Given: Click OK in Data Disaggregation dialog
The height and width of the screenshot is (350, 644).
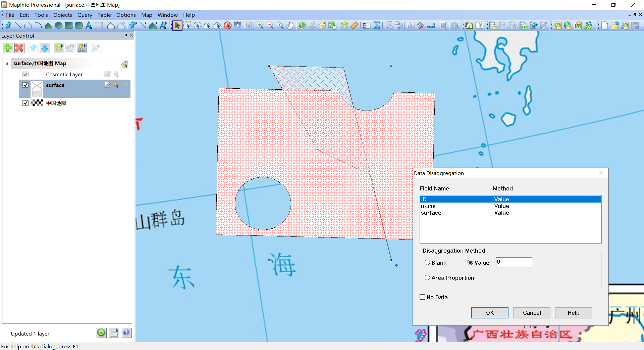Looking at the screenshot, I should pos(490,313).
